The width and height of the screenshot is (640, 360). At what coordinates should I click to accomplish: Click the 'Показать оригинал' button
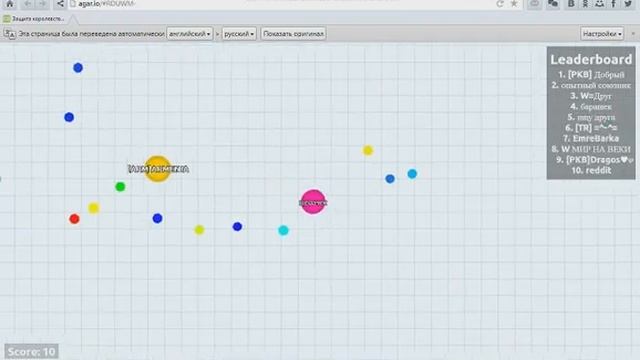coord(293,34)
